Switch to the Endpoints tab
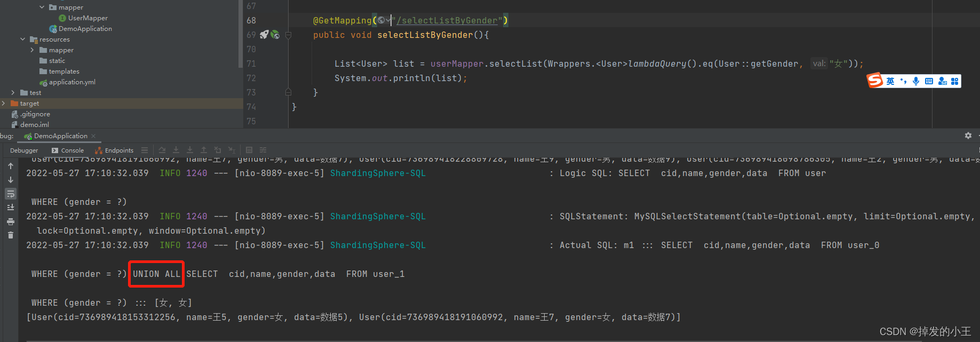980x342 pixels. 114,150
